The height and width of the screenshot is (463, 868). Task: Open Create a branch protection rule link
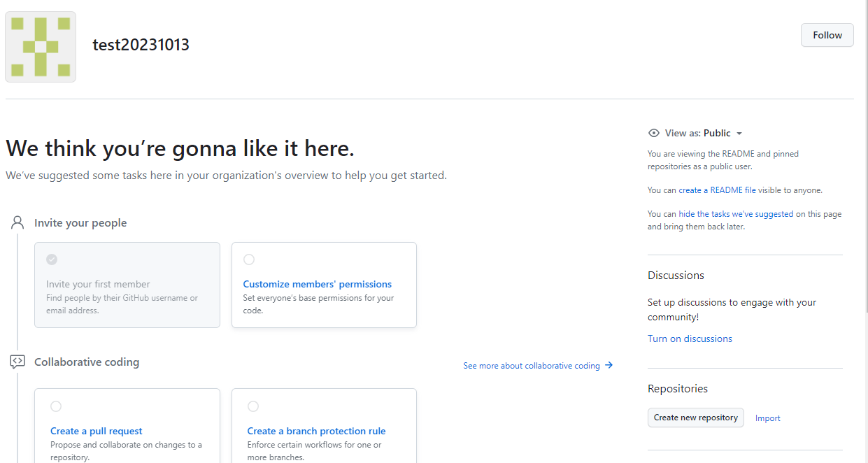[x=316, y=431]
